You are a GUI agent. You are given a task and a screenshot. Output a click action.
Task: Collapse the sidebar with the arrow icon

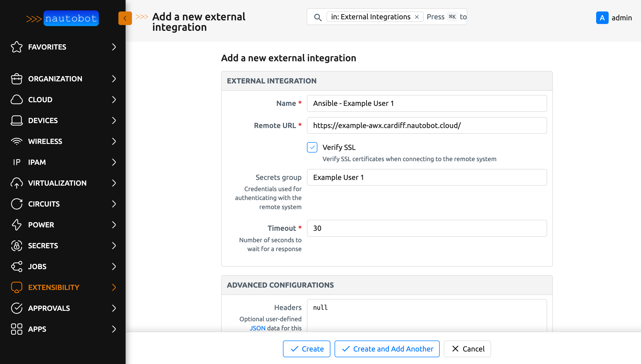click(125, 18)
